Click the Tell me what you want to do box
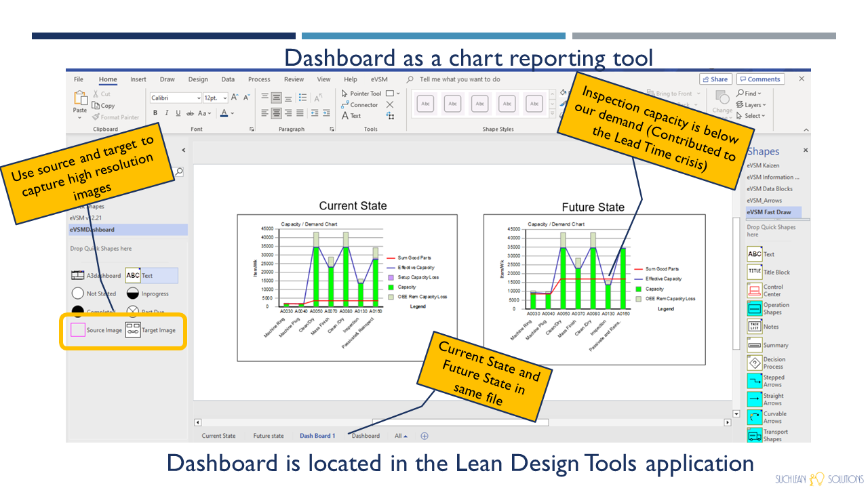This screenshot has width=868, height=488. (460, 79)
